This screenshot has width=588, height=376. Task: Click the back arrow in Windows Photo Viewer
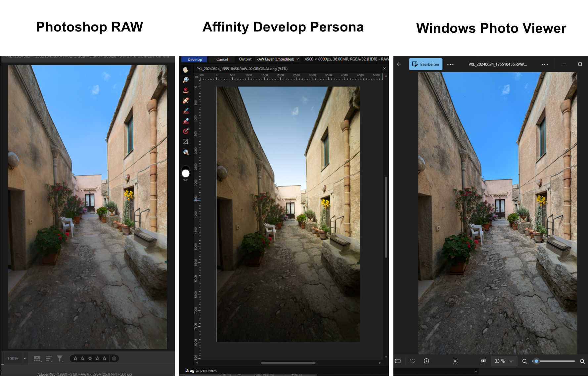coord(399,64)
